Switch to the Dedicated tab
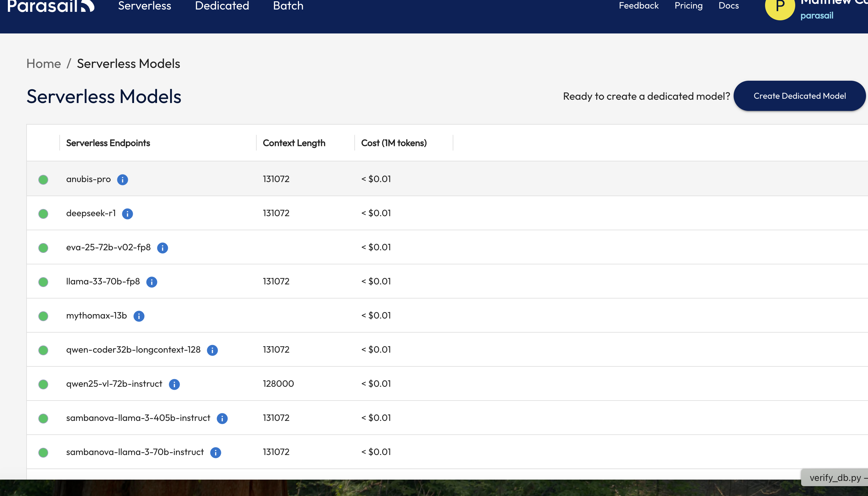Image resolution: width=868 pixels, height=496 pixels. [x=222, y=6]
